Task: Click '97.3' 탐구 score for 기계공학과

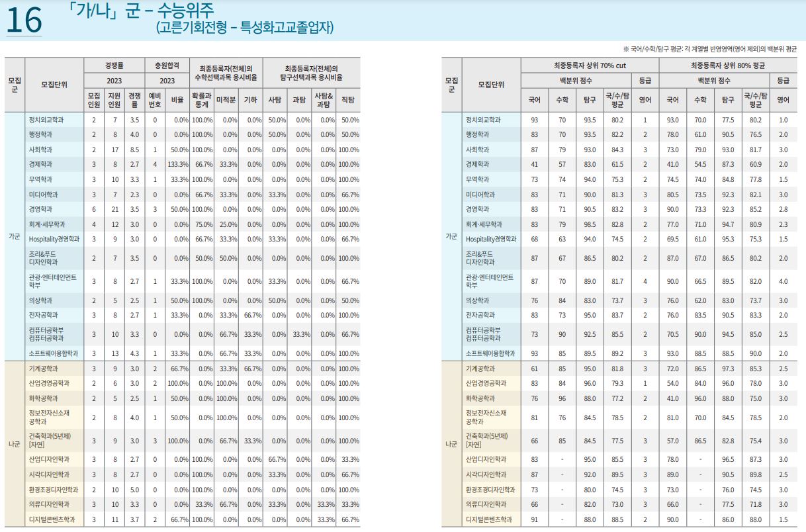Action: 728,368
